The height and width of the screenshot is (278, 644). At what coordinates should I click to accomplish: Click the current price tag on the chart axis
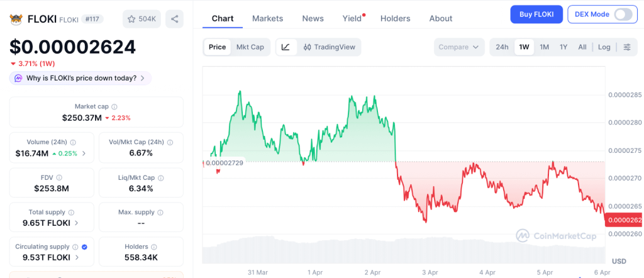625,220
